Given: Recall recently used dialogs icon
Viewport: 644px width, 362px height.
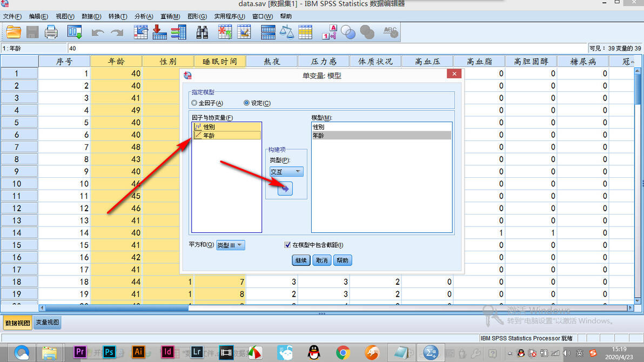Looking at the screenshot, I should point(75,32).
